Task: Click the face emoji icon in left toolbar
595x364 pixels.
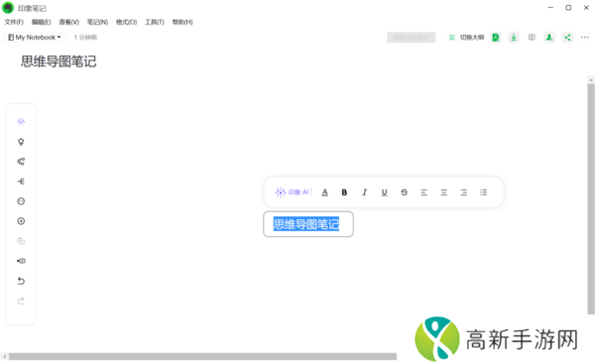Action: [x=21, y=201]
